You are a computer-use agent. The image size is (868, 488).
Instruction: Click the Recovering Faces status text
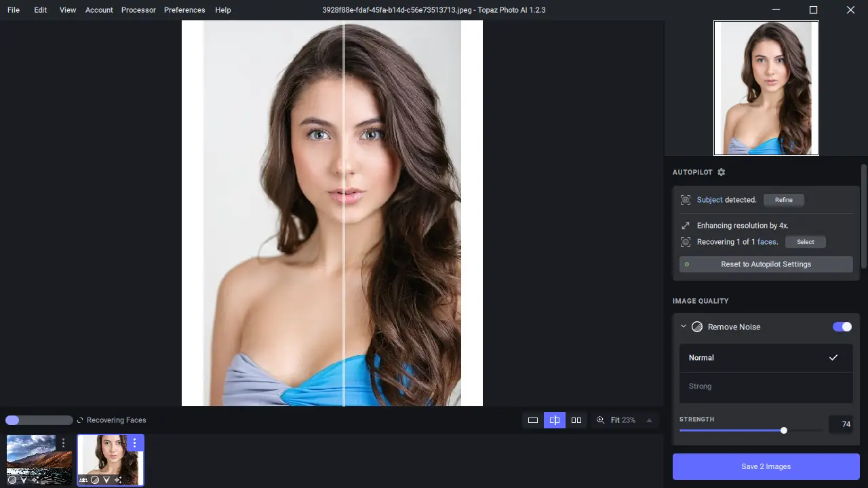117,420
